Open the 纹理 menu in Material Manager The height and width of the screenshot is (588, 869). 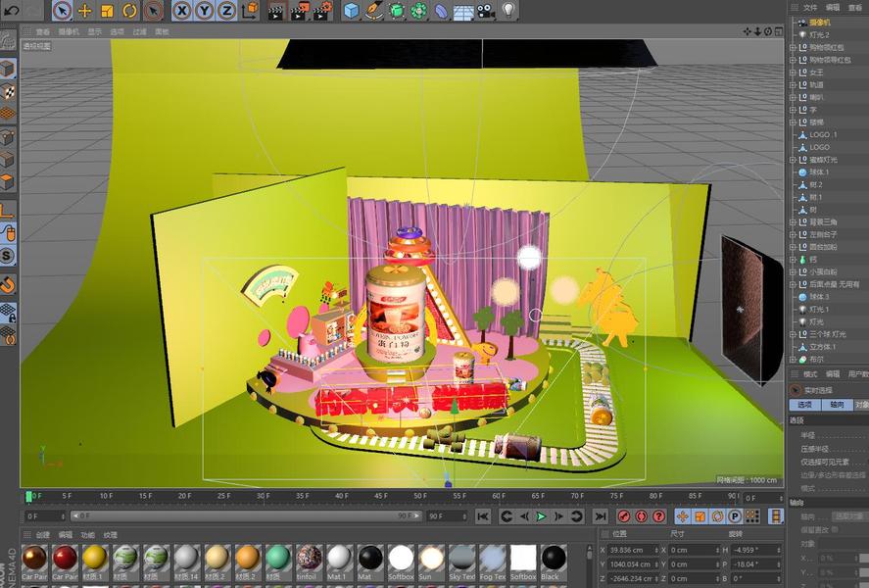111,535
